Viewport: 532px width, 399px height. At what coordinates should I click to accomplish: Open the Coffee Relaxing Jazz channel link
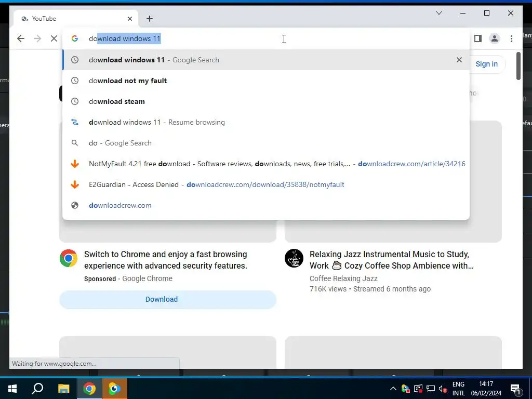(343, 278)
